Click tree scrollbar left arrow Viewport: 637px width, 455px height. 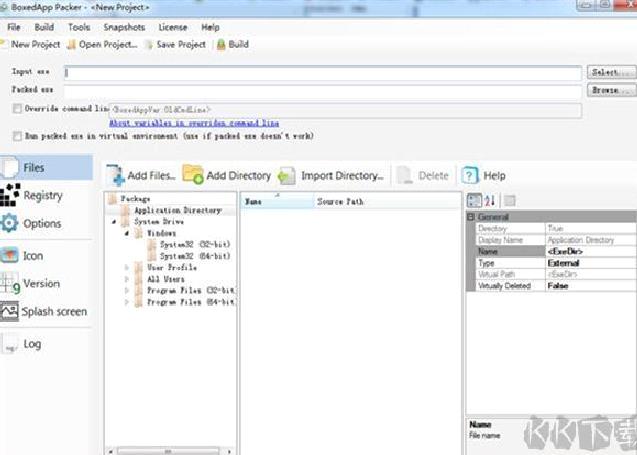click(110, 451)
